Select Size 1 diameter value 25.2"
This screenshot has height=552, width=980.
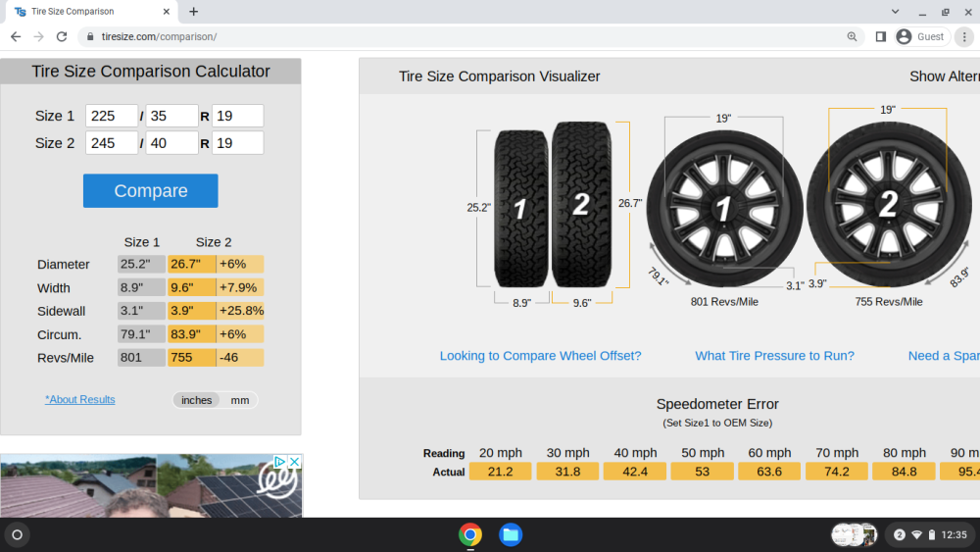(x=141, y=264)
